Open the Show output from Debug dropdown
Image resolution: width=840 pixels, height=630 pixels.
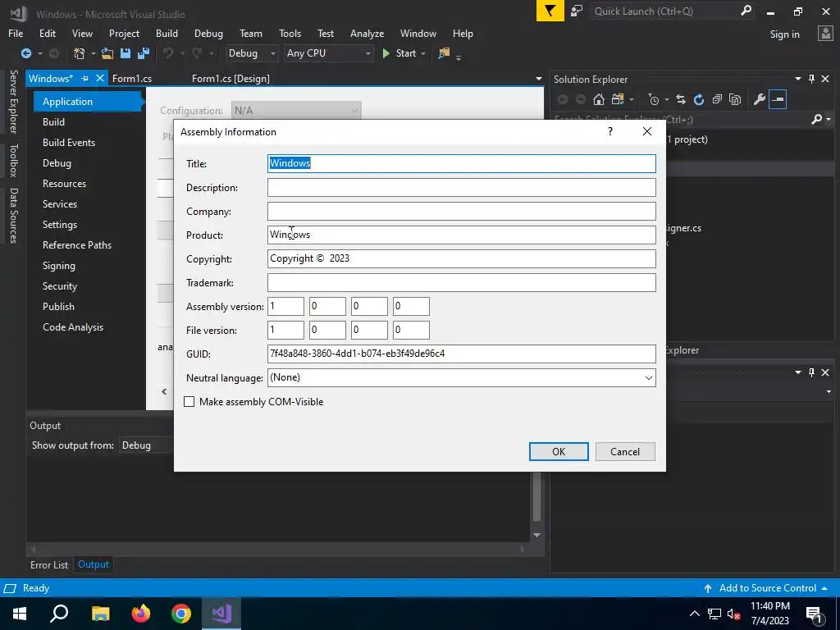[144, 445]
